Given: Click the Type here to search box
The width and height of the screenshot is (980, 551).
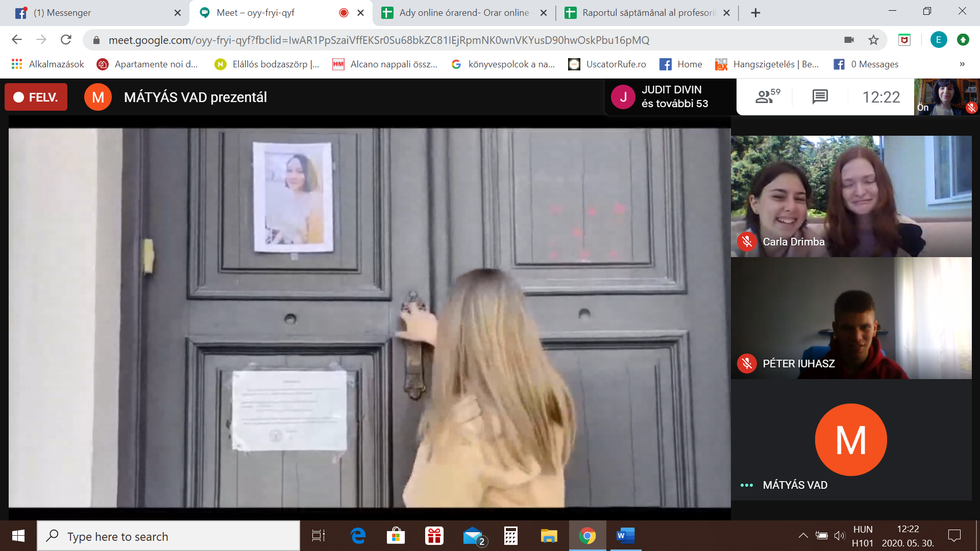Looking at the screenshot, I should (168, 536).
